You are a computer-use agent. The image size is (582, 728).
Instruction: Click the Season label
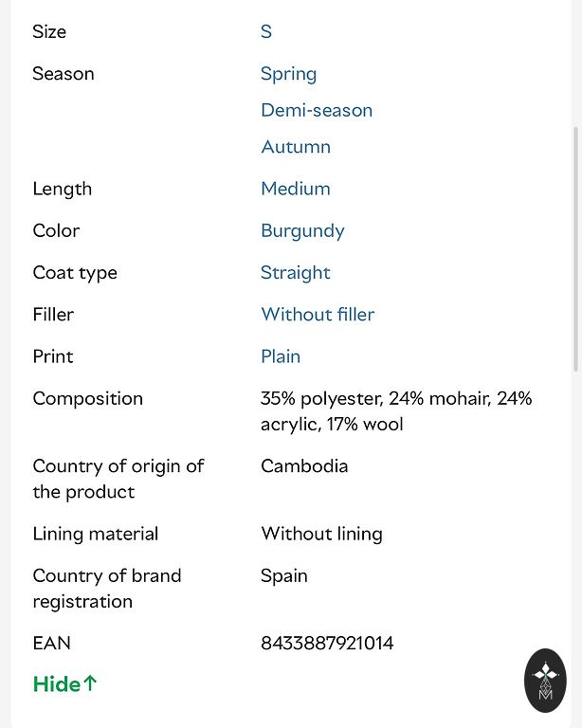63,74
